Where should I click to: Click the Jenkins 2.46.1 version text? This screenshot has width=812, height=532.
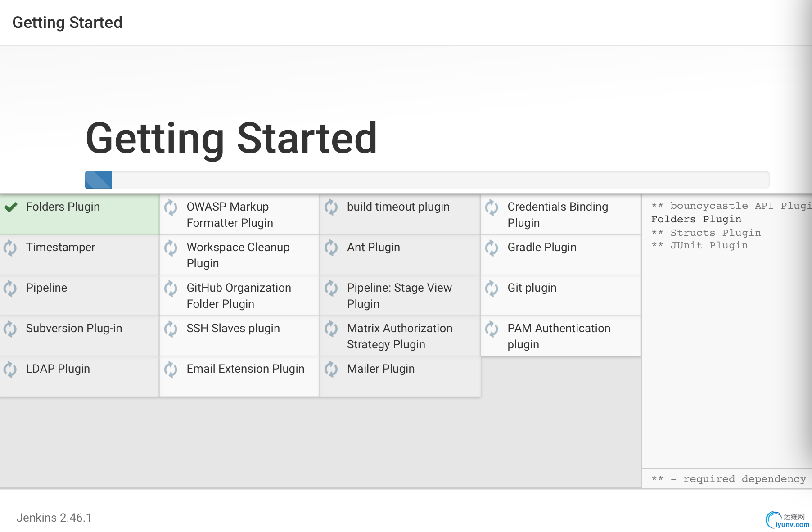tap(54, 518)
